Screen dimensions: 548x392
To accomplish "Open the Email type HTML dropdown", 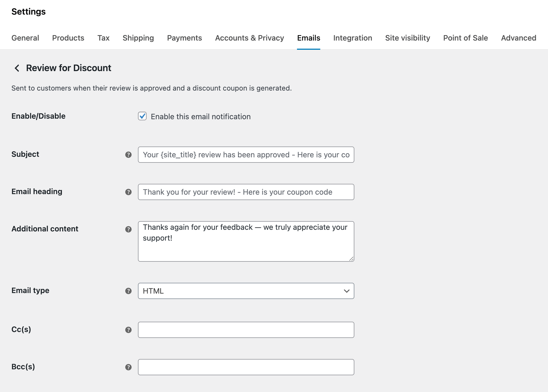I will point(246,291).
